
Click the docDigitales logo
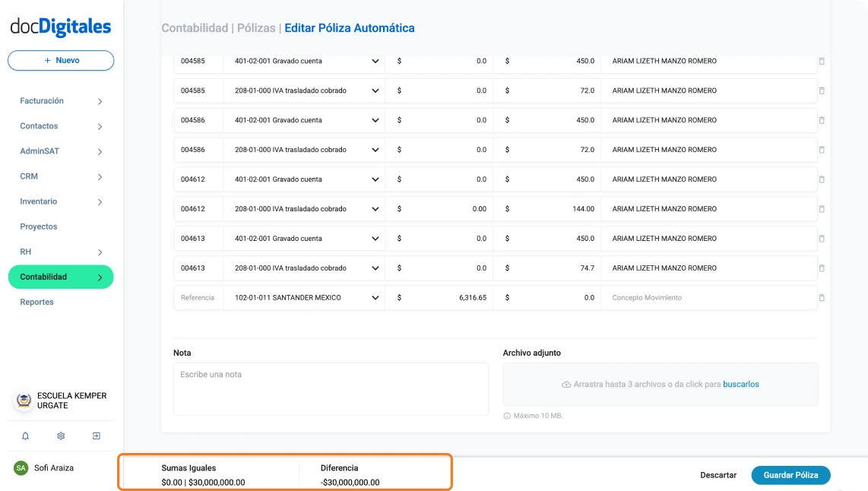60,27
